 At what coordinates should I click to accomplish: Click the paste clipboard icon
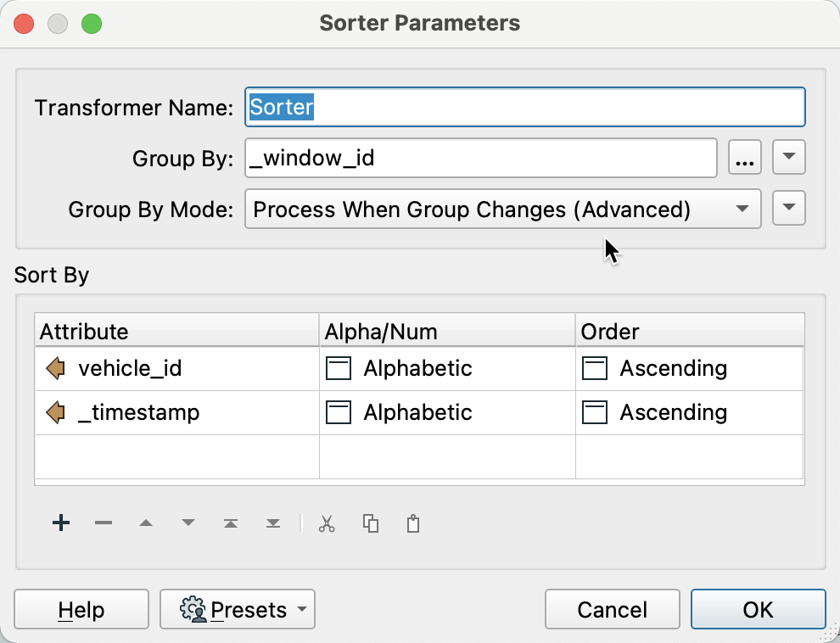413,523
